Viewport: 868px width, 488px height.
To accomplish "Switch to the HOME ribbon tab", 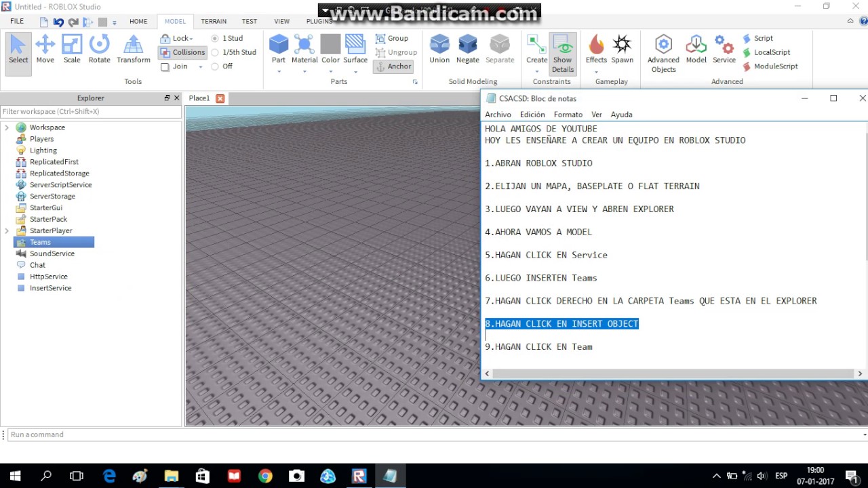I will (x=138, y=22).
